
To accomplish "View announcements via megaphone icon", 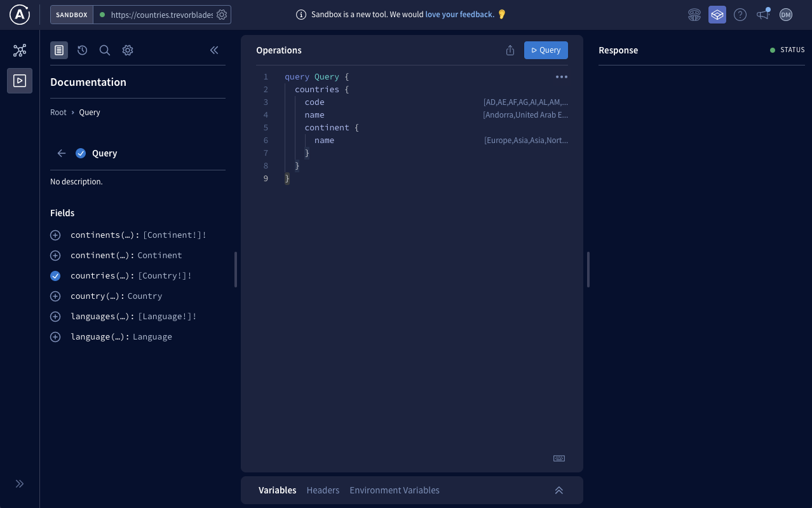I will pyautogui.click(x=762, y=14).
